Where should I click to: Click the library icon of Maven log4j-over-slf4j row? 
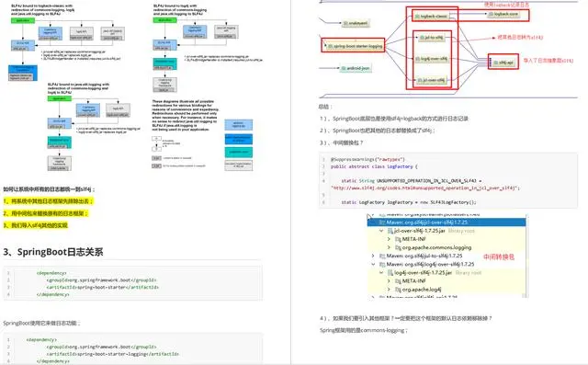382,264
